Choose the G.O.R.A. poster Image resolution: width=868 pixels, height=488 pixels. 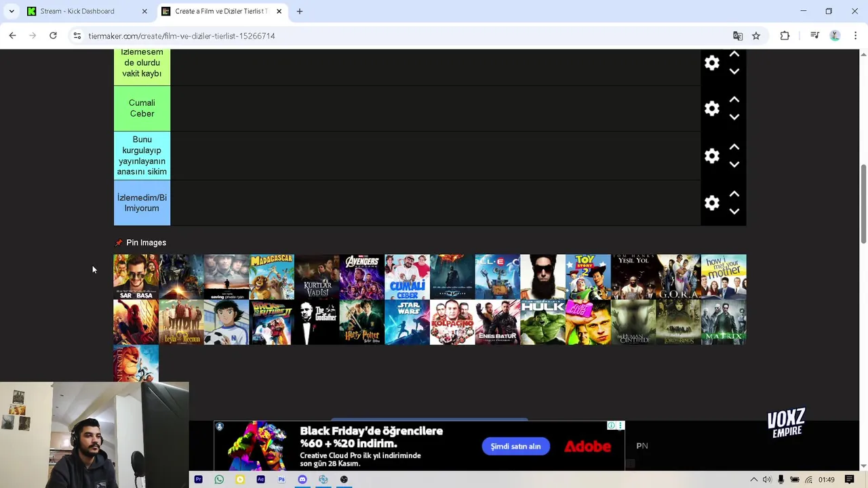pos(678,277)
